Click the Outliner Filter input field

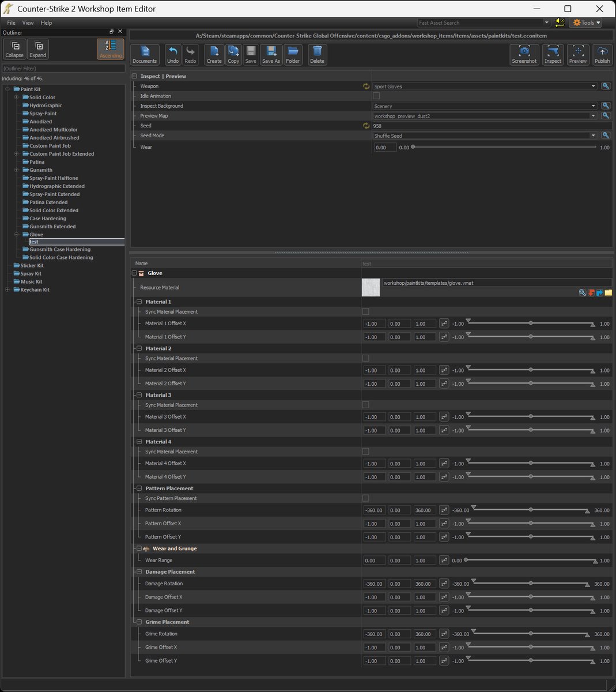[63, 69]
